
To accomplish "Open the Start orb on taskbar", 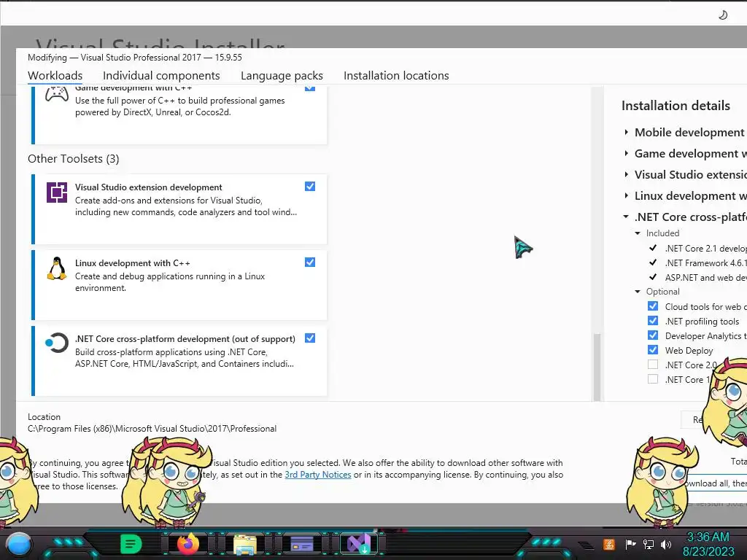I will 19,545.
